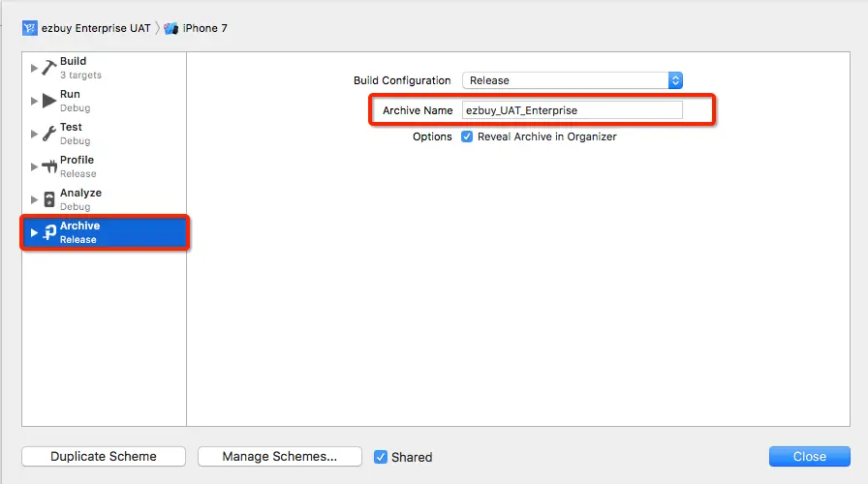Viewport: 868px width, 484px height.
Task: Click the Archive Name text field
Action: (x=572, y=110)
